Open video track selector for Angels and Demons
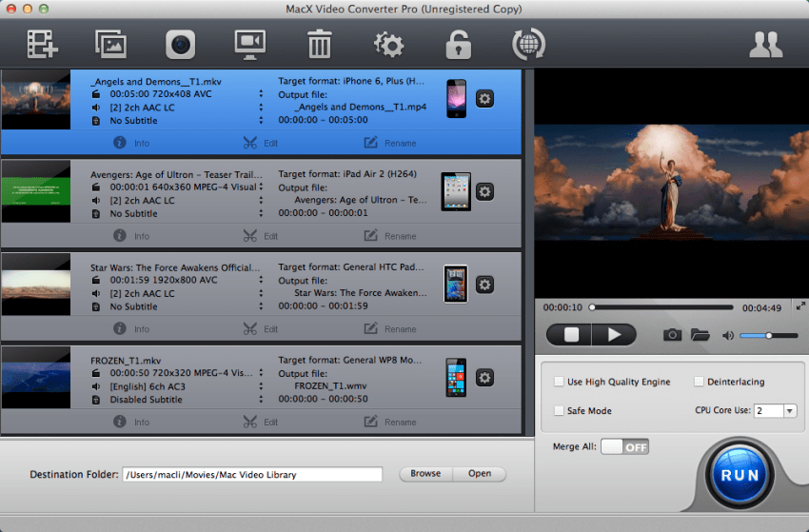 click(x=261, y=94)
